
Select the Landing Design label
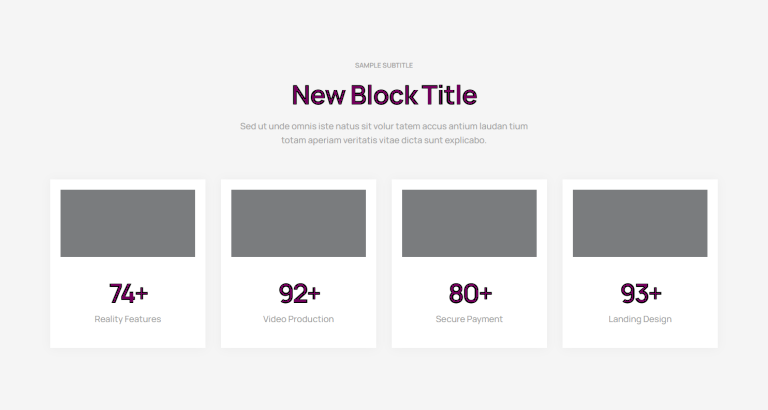click(x=640, y=319)
